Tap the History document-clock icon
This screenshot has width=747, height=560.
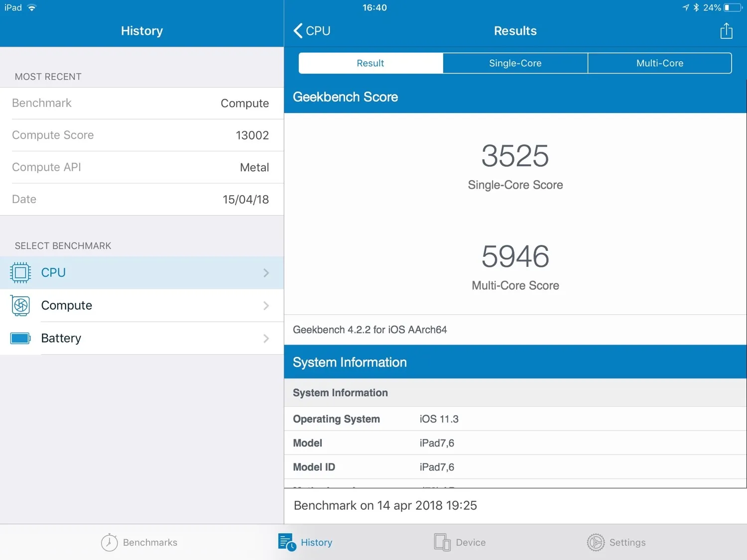287,542
